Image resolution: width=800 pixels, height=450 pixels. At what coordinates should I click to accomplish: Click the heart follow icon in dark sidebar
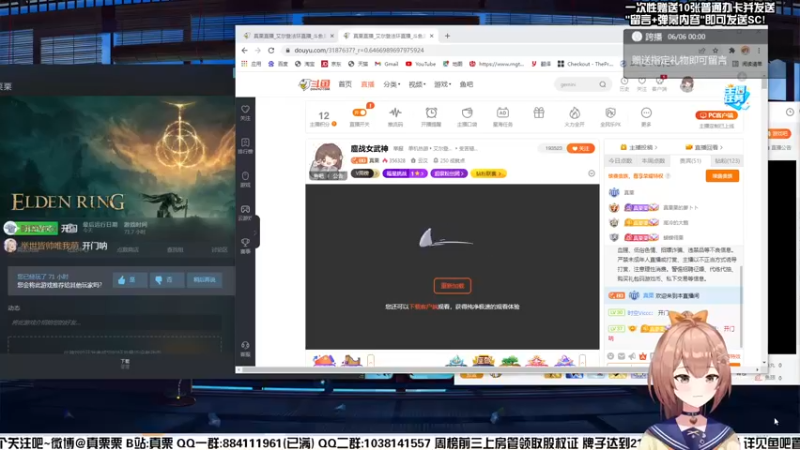[245, 109]
